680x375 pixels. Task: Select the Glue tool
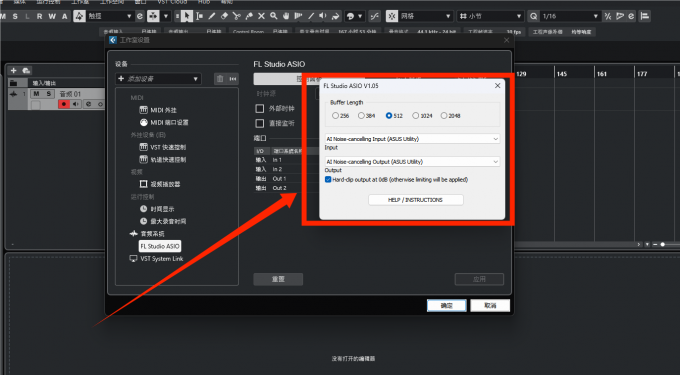coord(249,16)
